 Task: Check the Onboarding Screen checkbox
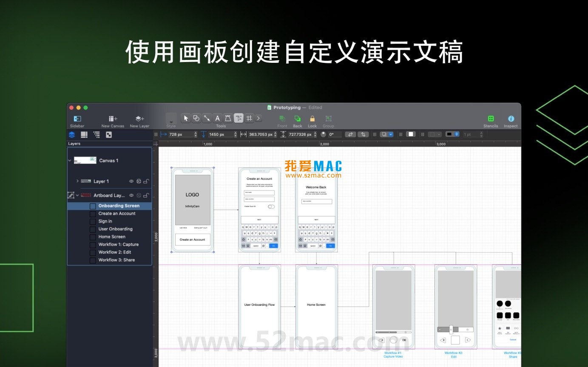tap(93, 206)
